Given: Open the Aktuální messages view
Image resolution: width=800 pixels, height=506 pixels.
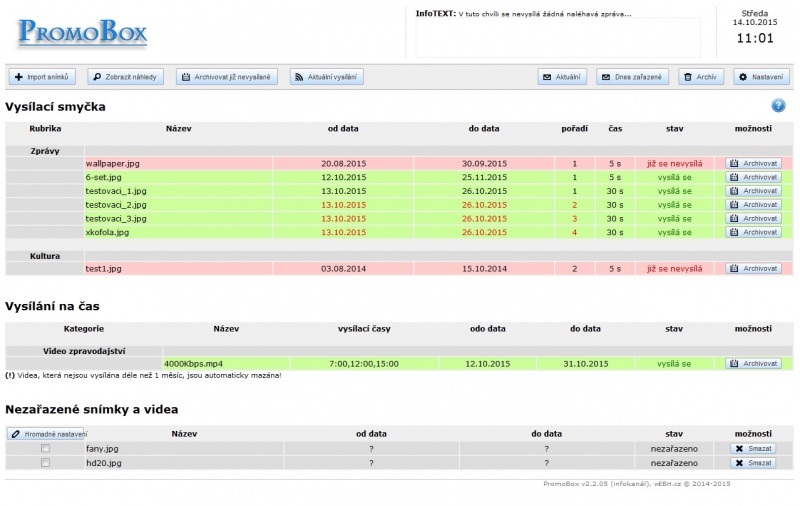Looking at the screenshot, I should pos(562,77).
